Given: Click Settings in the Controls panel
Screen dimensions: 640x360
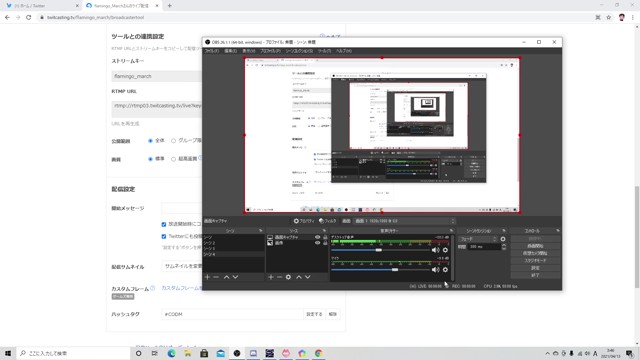Looking at the screenshot, I should 535,268.
